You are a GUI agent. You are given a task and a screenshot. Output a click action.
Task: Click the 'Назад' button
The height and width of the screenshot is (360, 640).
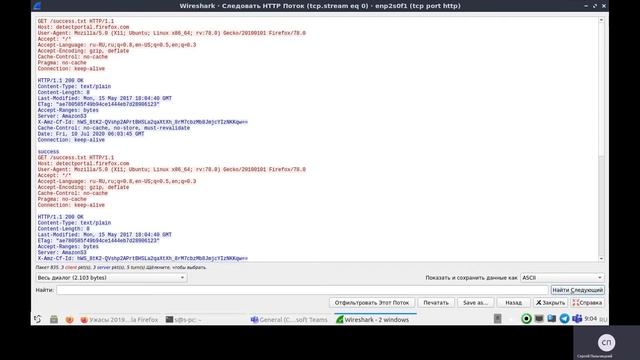[513, 303]
